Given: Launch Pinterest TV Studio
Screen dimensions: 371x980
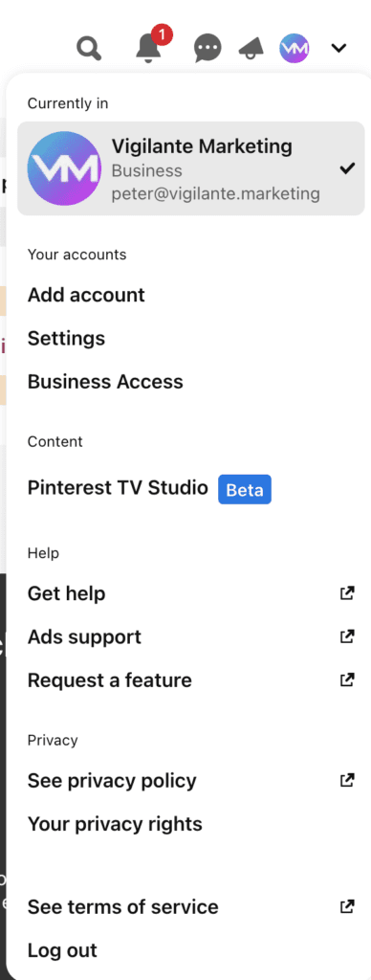Looking at the screenshot, I should [118, 488].
